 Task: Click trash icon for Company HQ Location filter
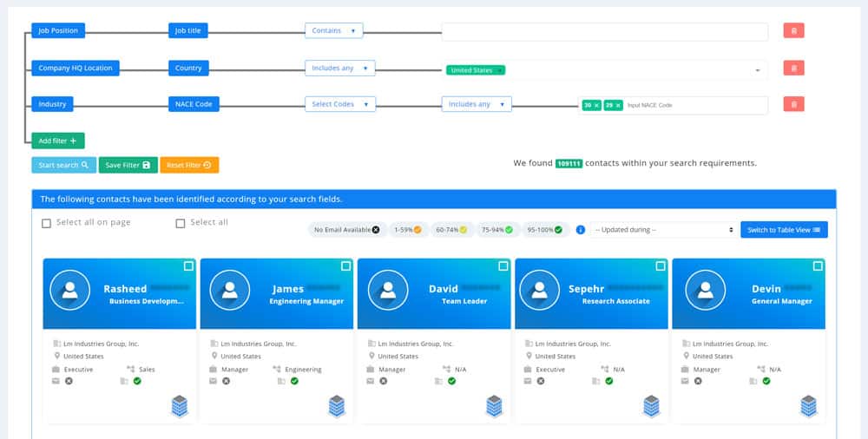click(793, 68)
